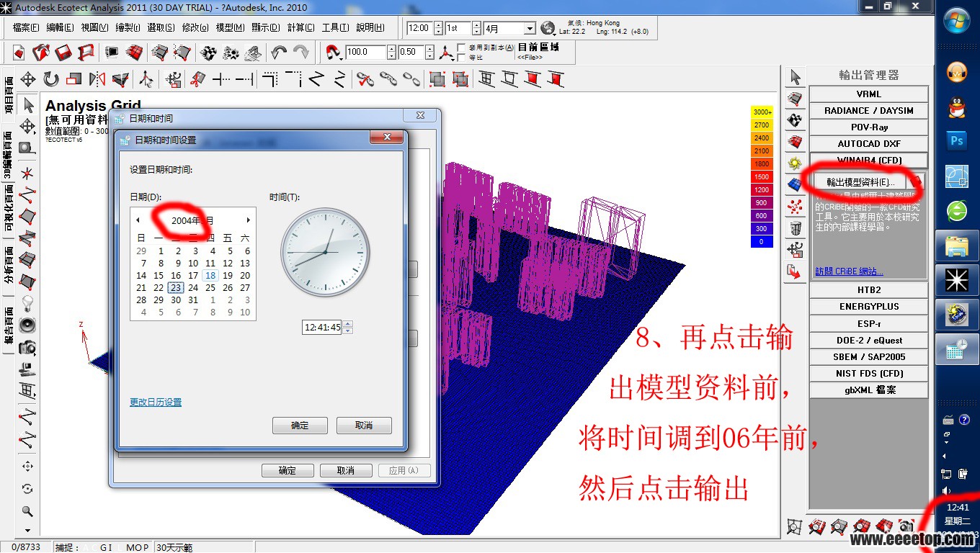Click the globe location icon
Viewport: 980px width, 553px height.
(548, 28)
